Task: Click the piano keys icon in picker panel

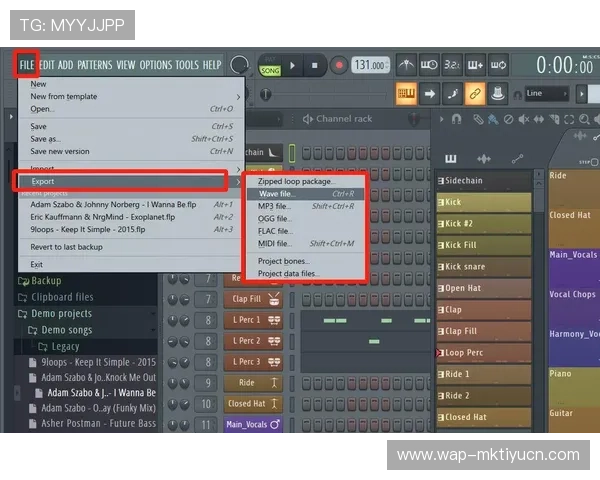Action: pyautogui.click(x=451, y=159)
